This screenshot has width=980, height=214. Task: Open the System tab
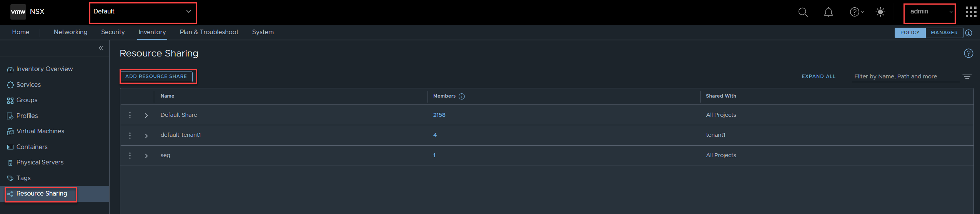[263, 32]
